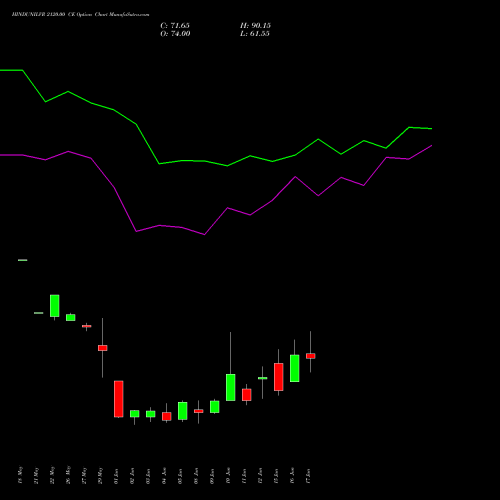Screen dimensions: 500x500
Task: Click the high value H: 90.15
Action: (x=255, y=26)
